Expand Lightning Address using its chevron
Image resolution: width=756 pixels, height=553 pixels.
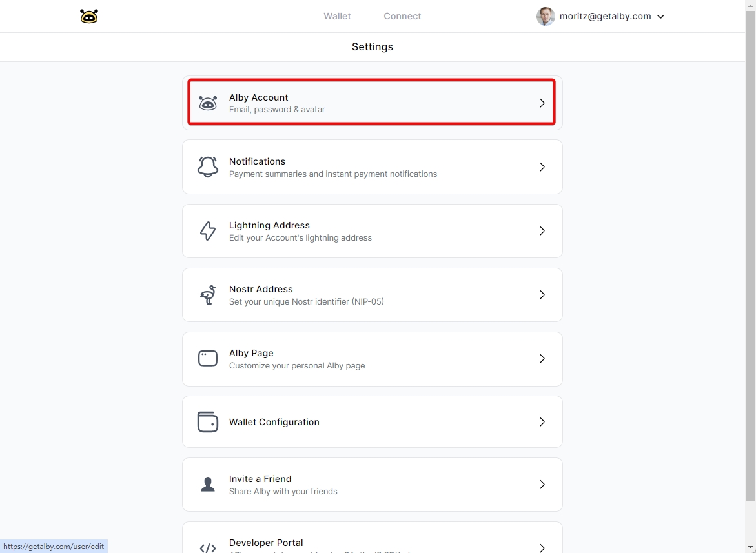click(542, 231)
